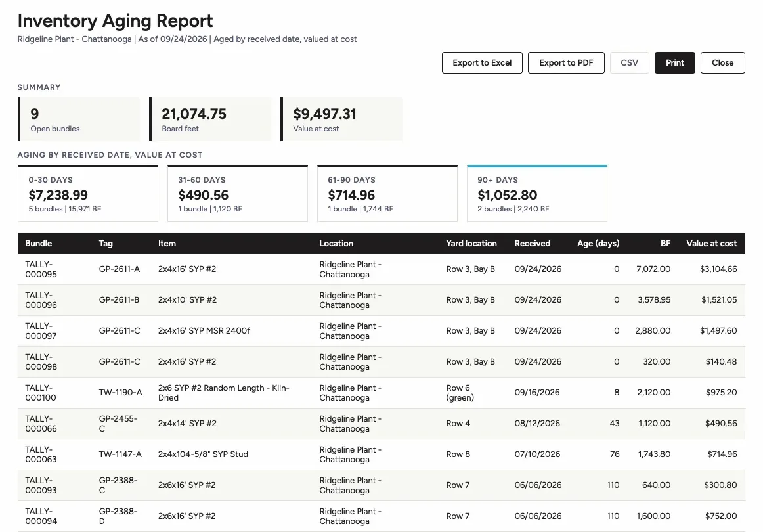Select bundle TALLY-000098
Viewport: 763px width, 532px height.
(x=41, y=362)
